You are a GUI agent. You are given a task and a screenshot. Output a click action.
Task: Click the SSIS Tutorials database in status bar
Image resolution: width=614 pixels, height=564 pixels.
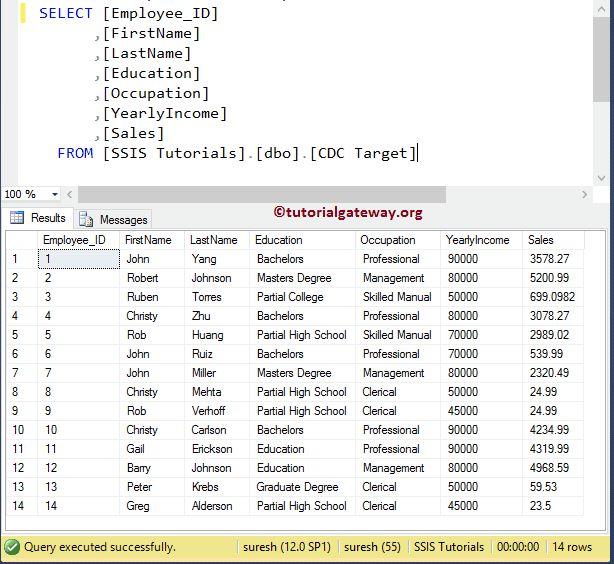coord(448,547)
